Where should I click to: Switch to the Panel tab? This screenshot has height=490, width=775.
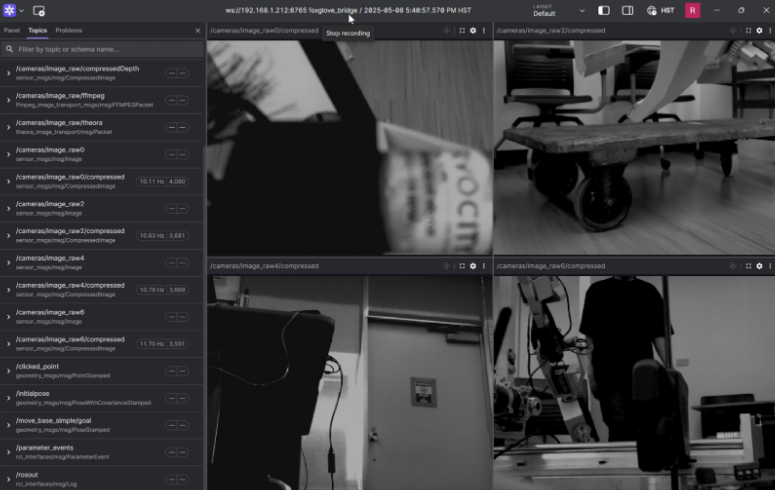click(12, 31)
